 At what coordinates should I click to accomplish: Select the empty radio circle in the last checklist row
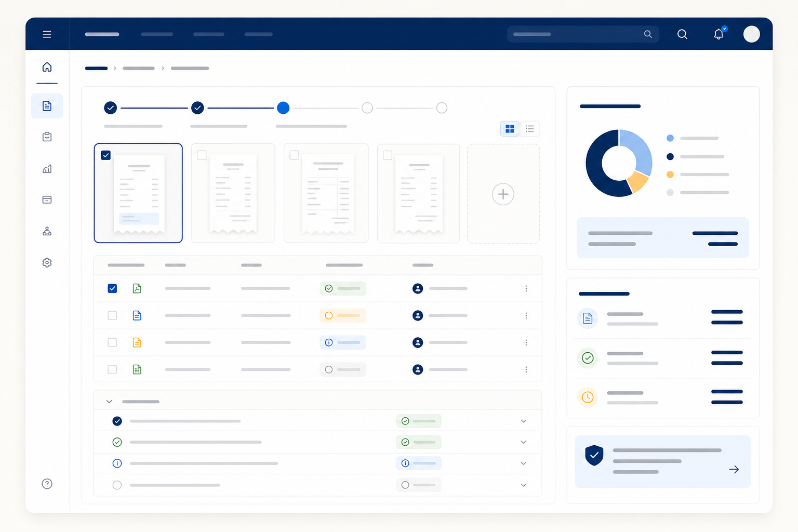117,485
